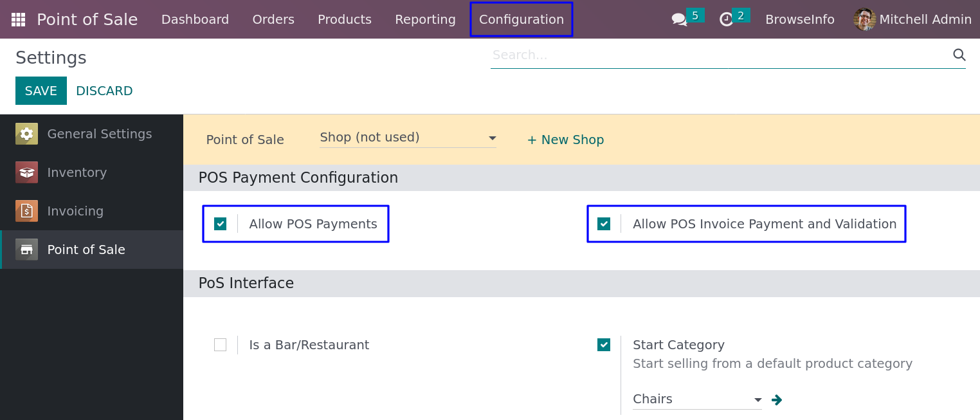Screen dimensions: 980x420
Task: Click the Inventory box icon
Action: tap(26, 172)
